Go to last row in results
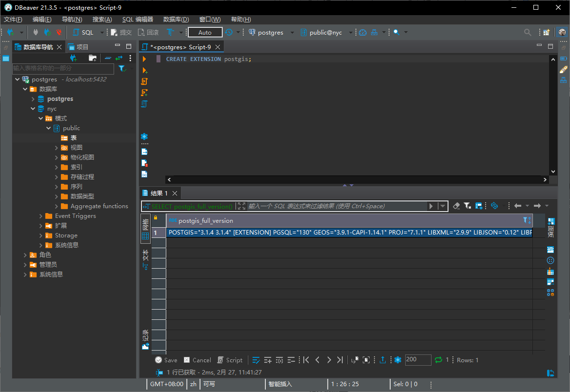The image size is (570, 392). point(340,360)
